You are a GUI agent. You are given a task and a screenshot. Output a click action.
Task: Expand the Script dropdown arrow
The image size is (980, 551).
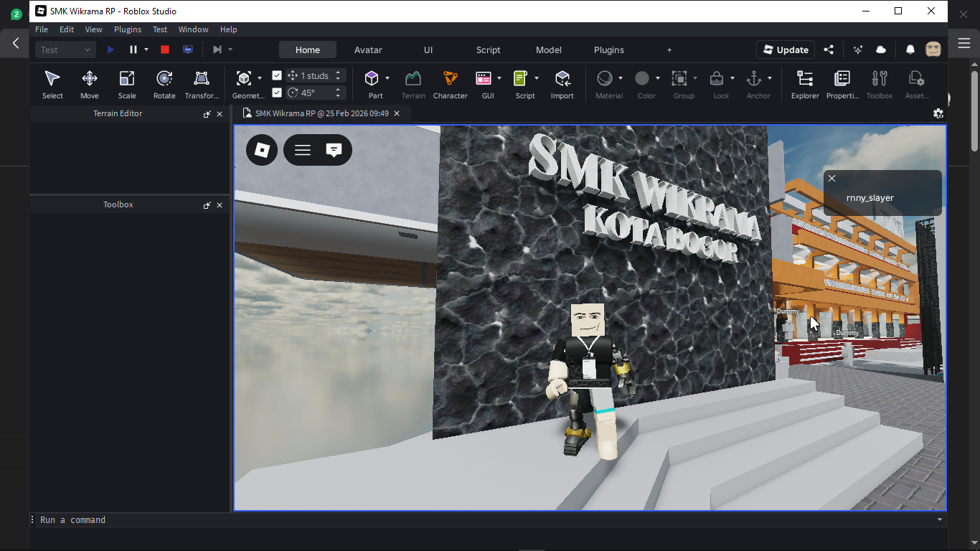[537, 78]
